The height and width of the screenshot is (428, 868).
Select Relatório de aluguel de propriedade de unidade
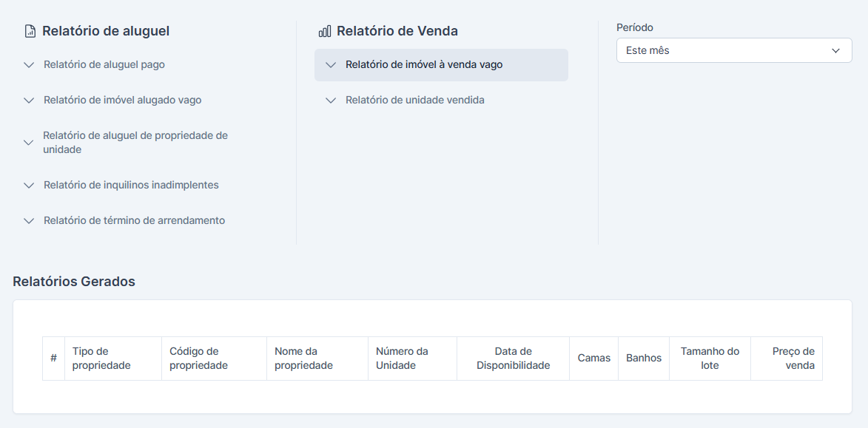pyautogui.click(x=135, y=143)
